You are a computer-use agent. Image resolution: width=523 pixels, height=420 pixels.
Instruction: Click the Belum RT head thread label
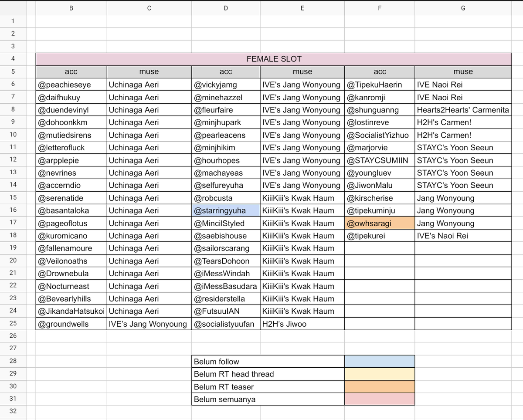click(268, 374)
